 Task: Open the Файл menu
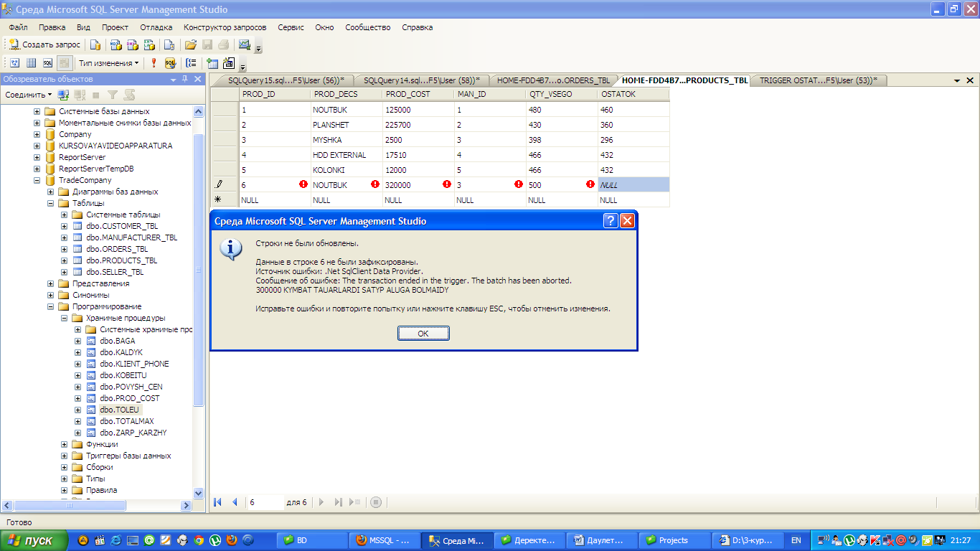pyautogui.click(x=18, y=27)
